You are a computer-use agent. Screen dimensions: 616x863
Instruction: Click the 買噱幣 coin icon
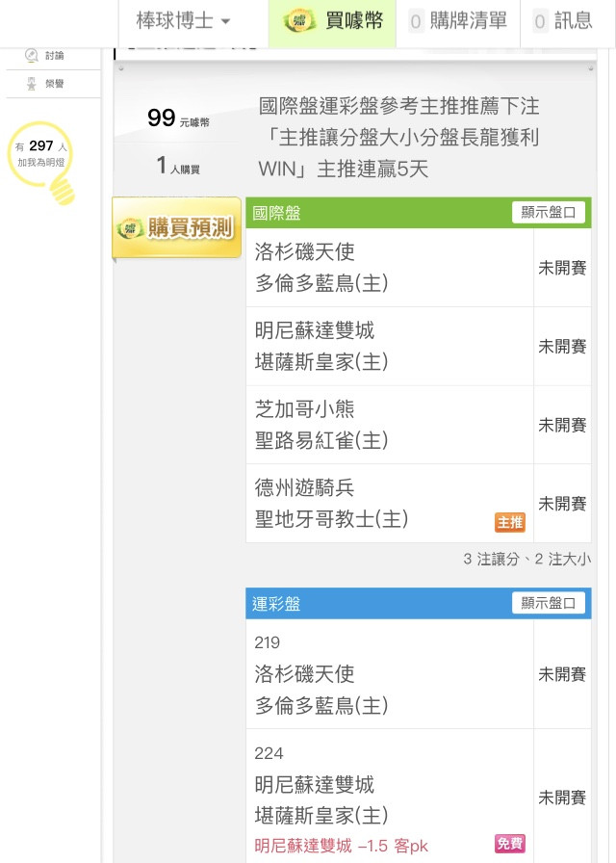click(299, 21)
